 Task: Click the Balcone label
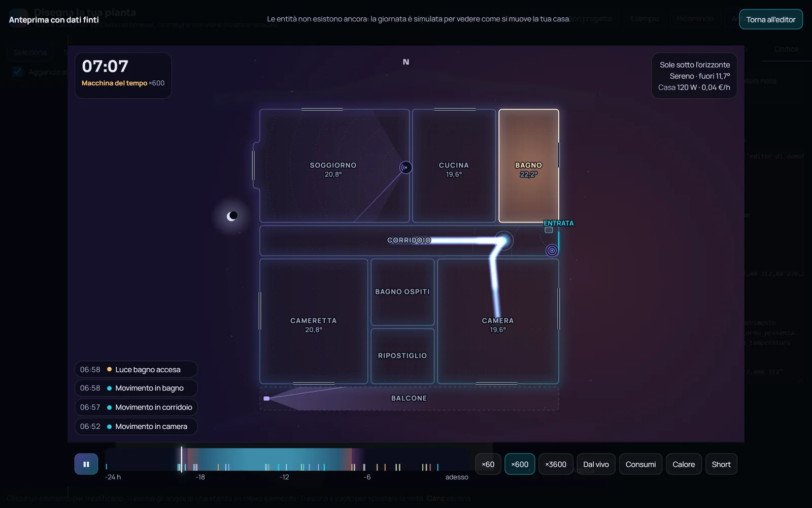pos(409,398)
